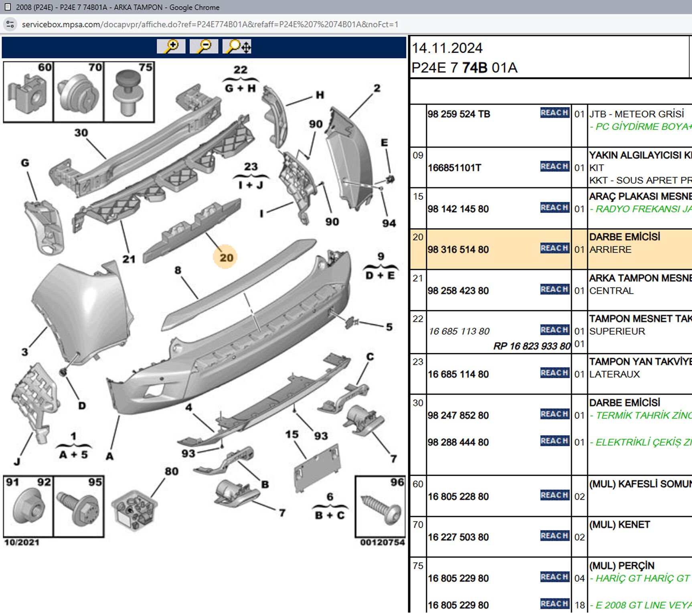The width and height of the screenshot is (692, 616).
Task: Click REACH badge for part 166851101T
Action: (554, 166)
